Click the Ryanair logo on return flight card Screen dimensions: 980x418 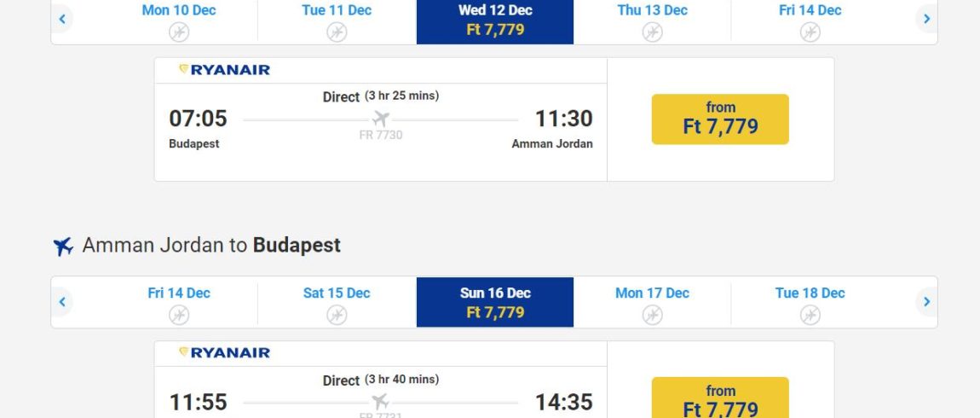point(224,353)
